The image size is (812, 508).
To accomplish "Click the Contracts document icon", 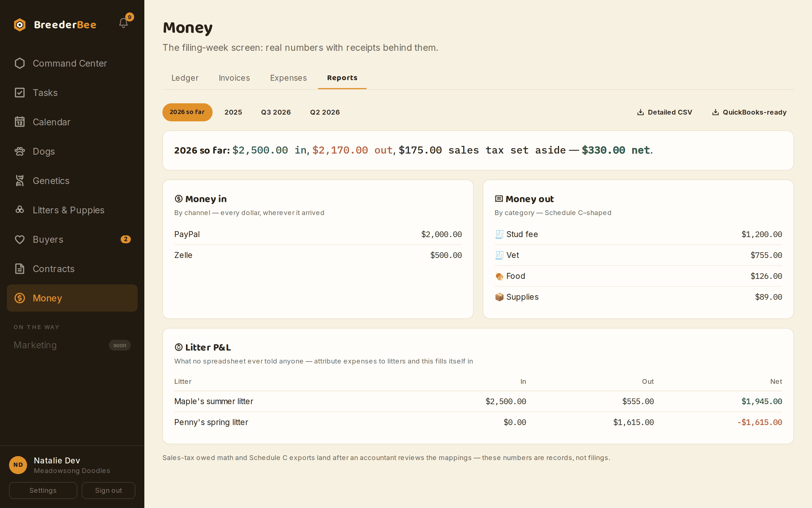I will coord(20,269).
